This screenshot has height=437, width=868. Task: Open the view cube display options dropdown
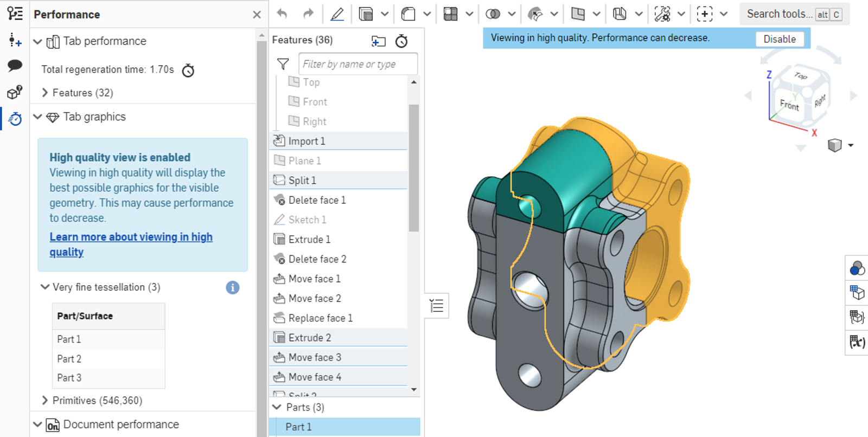pyautogui.click(x=850, y=145)
